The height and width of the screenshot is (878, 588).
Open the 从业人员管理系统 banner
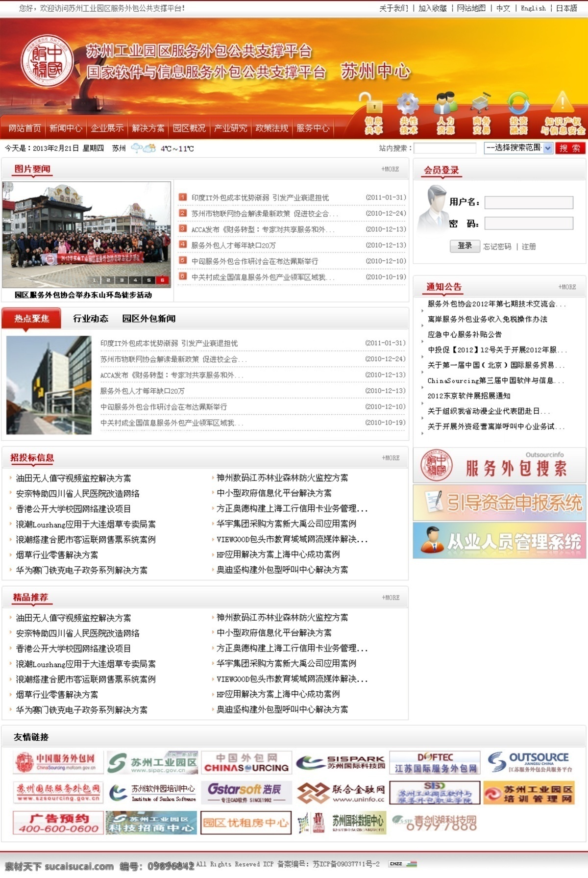click(499, 540)
